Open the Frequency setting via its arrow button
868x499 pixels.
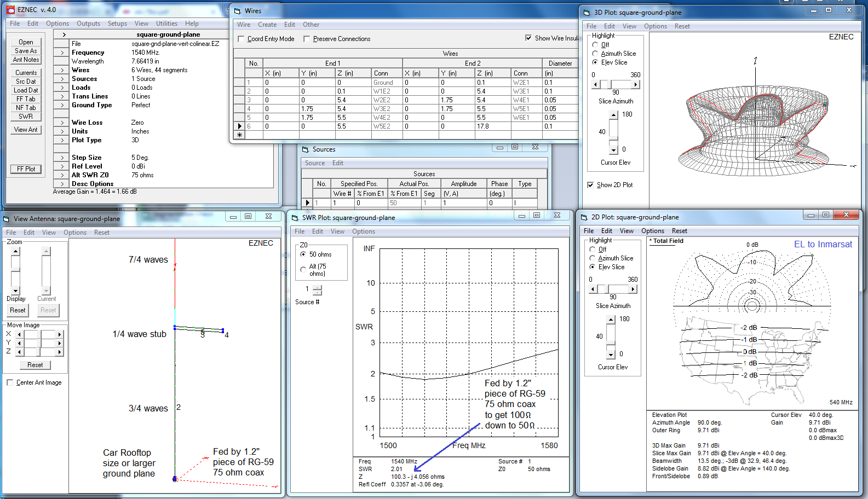[62, 53]
